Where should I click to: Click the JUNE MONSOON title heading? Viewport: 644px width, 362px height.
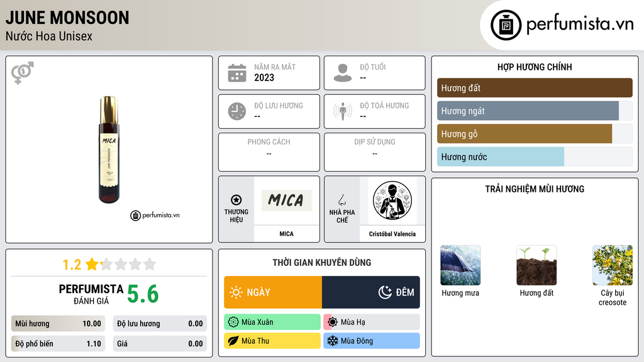point(67,18)
